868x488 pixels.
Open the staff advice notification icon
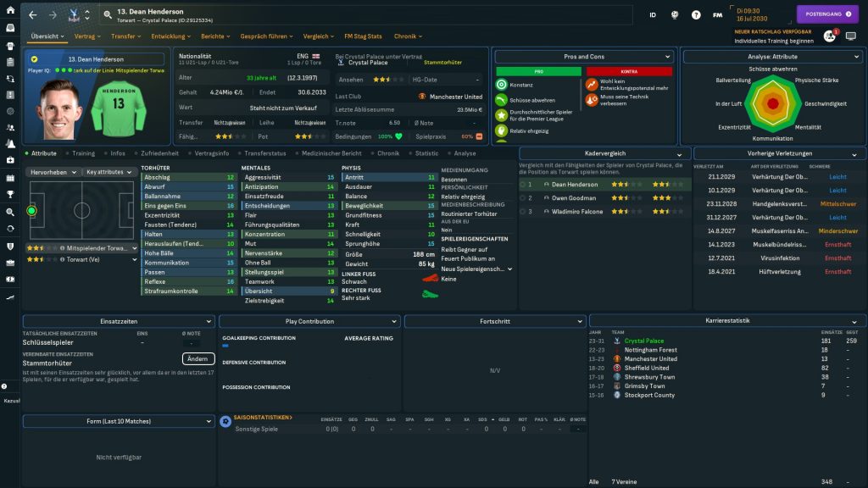coord(829,36)
